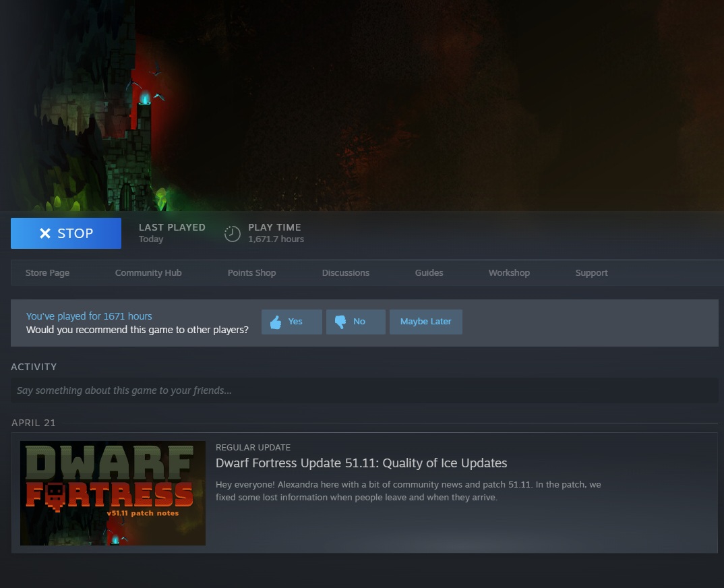Open the Guides tab
Viewport: 724px width, 588px height.
(x=429, y=273)
